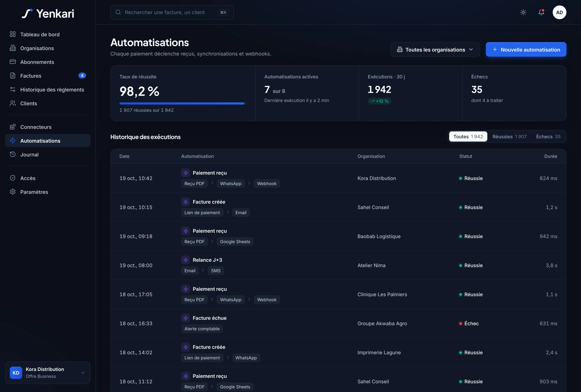Screen dimensions: 581x392
Task: Click Nouvelle automatisation button
Action: pyautogui.click(x=526, y=50)
